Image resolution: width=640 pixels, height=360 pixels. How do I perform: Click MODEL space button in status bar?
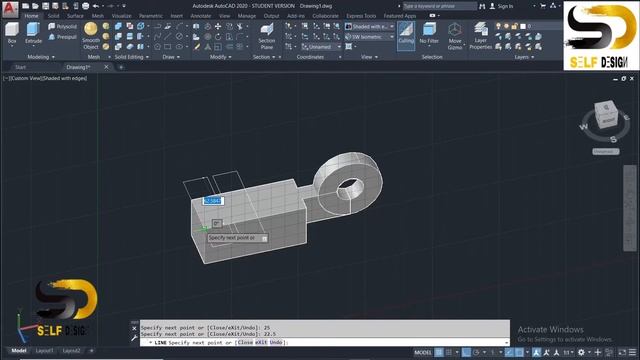click(422, 352)
